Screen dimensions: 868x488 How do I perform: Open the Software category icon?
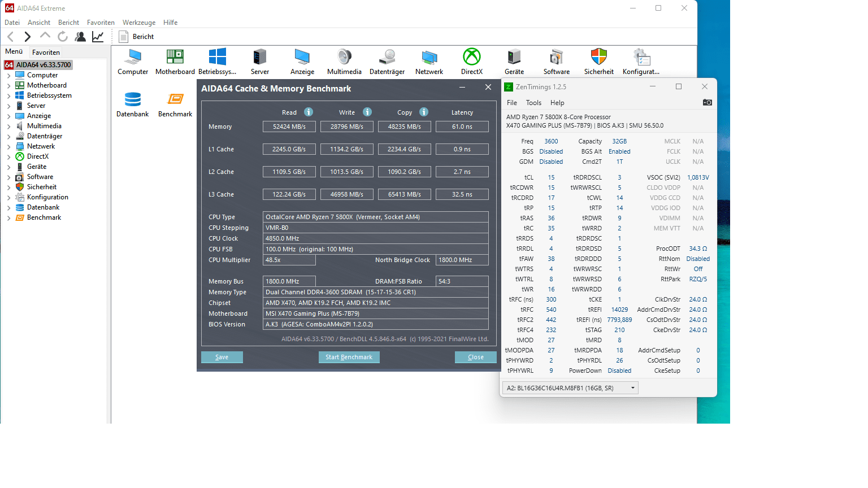557,62
